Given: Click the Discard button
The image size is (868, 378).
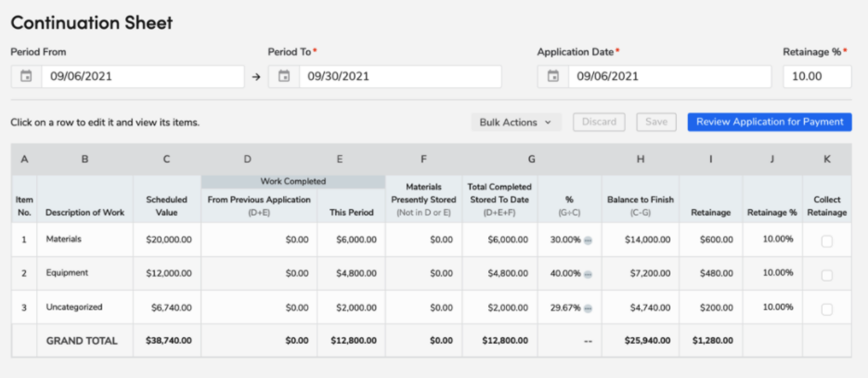Looking at the screenshot, I should tap(599, 122).
